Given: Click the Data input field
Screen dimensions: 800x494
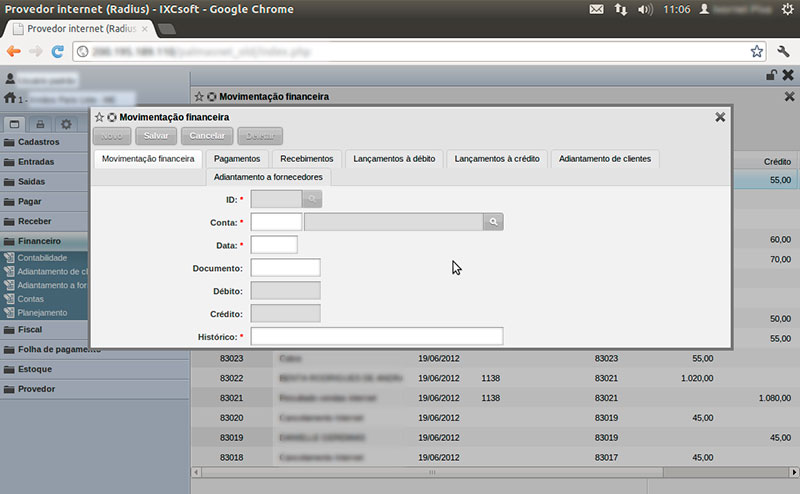Looking at the screenshot, I should [274, 245].
